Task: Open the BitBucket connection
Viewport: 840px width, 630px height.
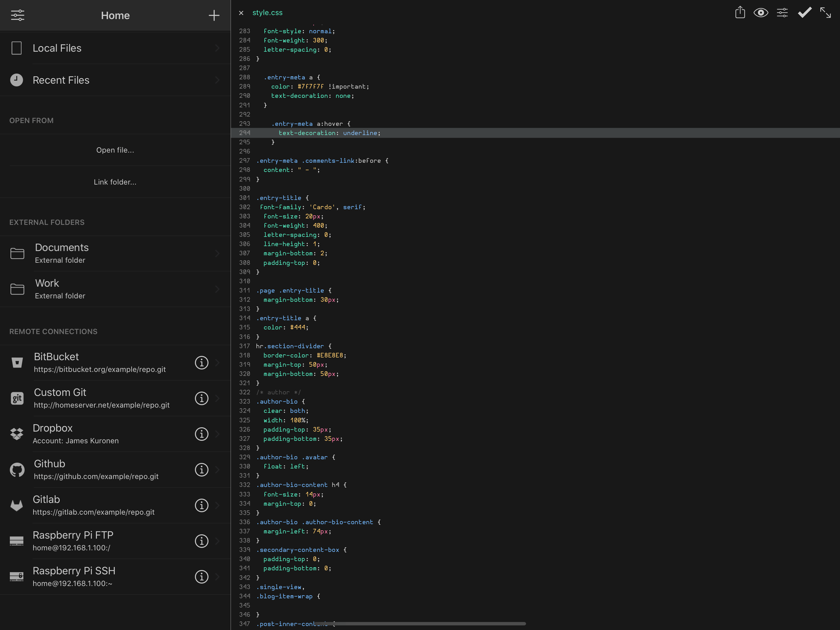Action: [x=115, y=362]
